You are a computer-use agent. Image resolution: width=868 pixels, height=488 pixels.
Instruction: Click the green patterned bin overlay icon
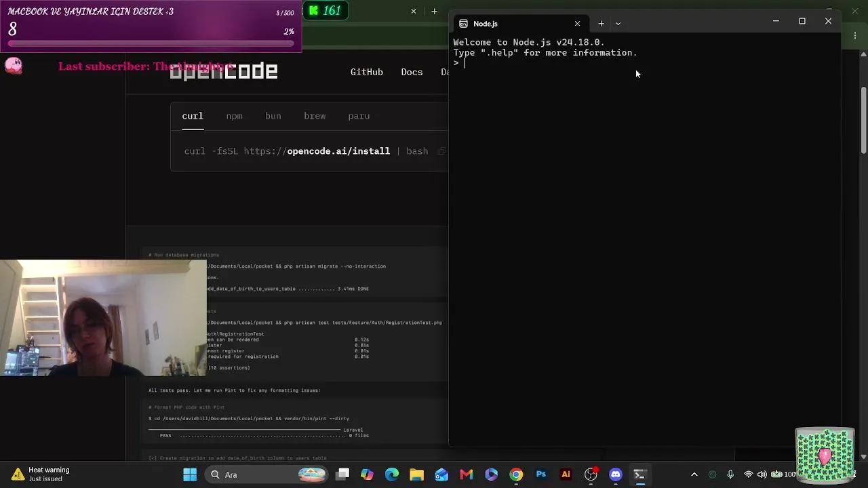click(x=825, y=454)
